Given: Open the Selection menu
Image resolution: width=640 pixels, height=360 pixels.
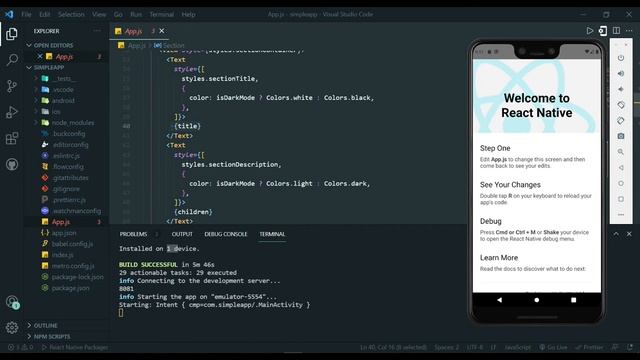Looking at the screenshot, I should pyautogui.click(x=71, y=14).
